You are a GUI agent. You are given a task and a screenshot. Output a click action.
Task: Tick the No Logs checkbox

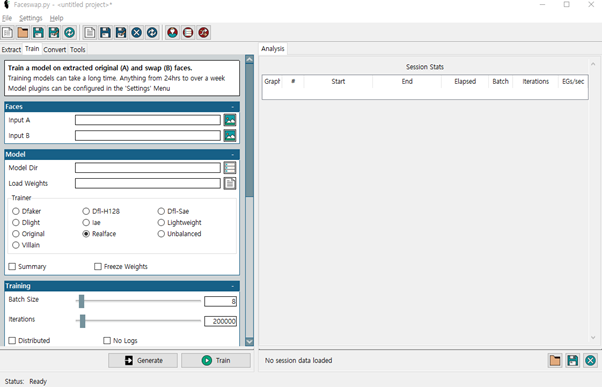[107, 341]
